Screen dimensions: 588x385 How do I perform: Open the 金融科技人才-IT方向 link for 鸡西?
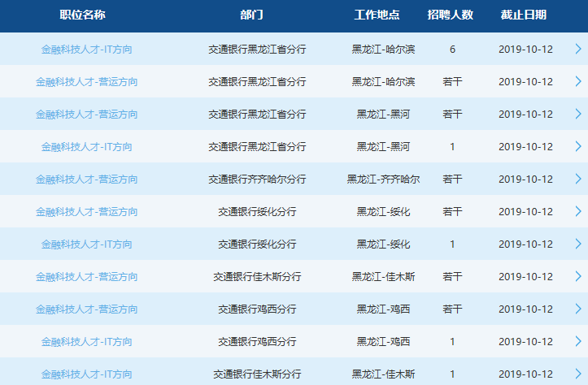click(87, 342)
